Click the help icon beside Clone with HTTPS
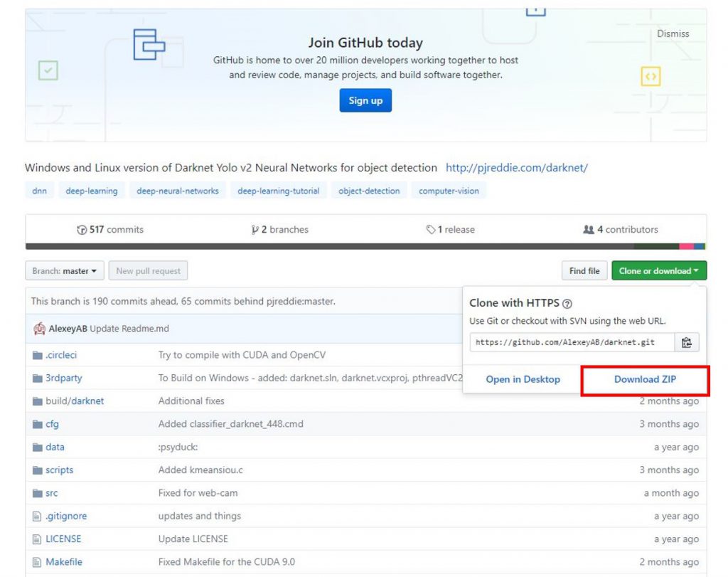The height and width of the screenshot is (577, 728). (567, 304)
